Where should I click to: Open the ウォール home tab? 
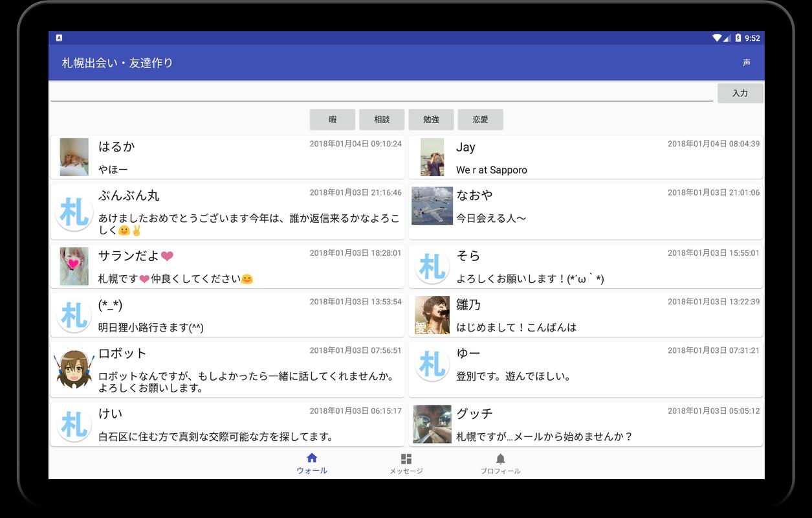click(312, 464)
